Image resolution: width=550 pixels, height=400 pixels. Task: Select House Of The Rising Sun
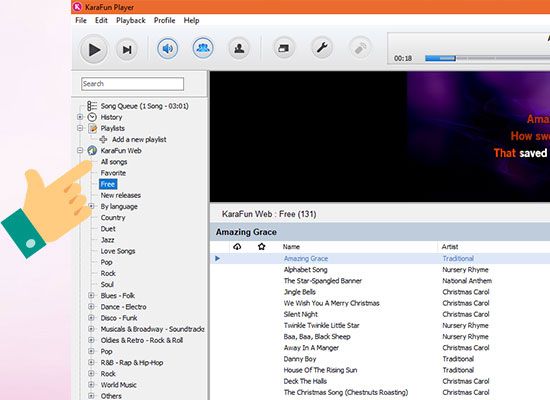click(x=320, y=370)
